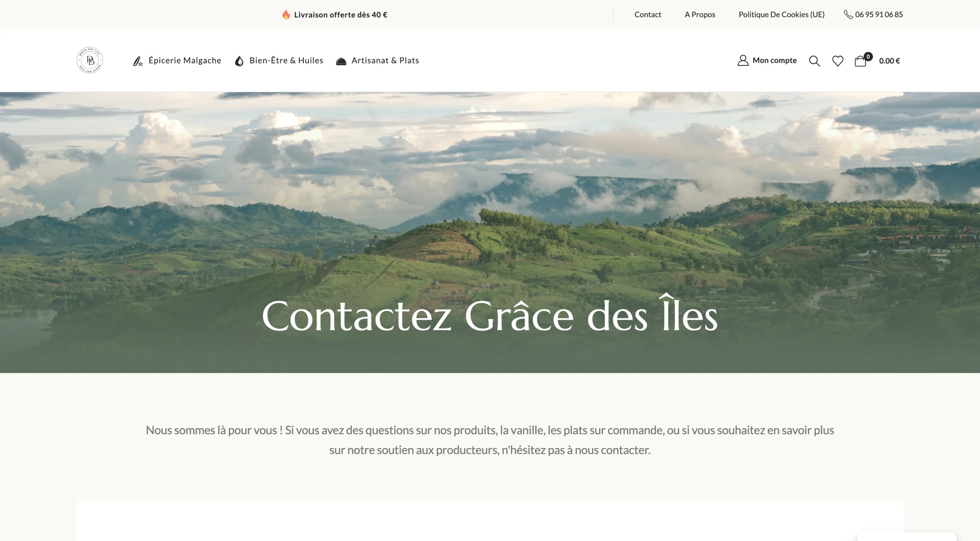Click the flame icon next to Livraison offerte
The height and width of the screenshot is (541, 980).
pyautogui.click(x=286, y=15)
